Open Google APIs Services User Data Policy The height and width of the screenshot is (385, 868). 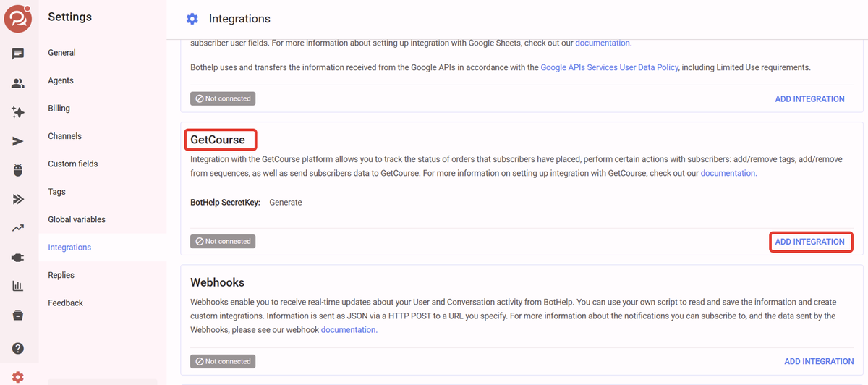610,67
